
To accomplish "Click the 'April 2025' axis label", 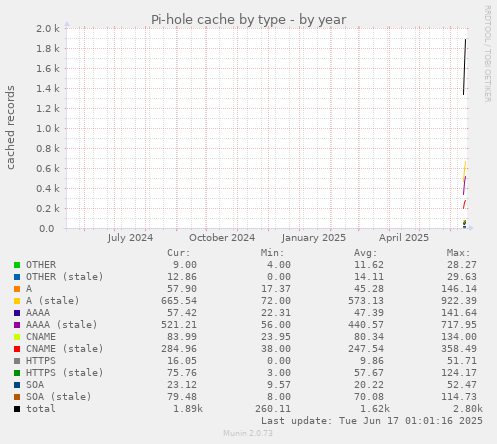I will [x=404, y=238].
